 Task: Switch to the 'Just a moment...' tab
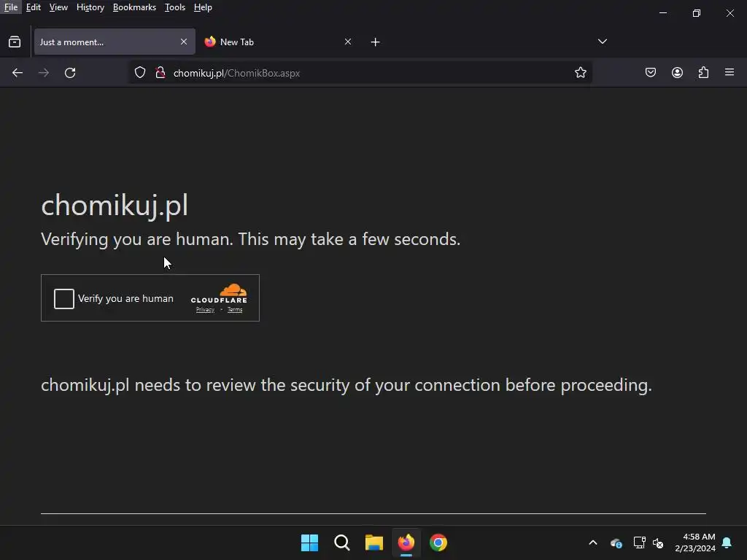pos(115,42)
